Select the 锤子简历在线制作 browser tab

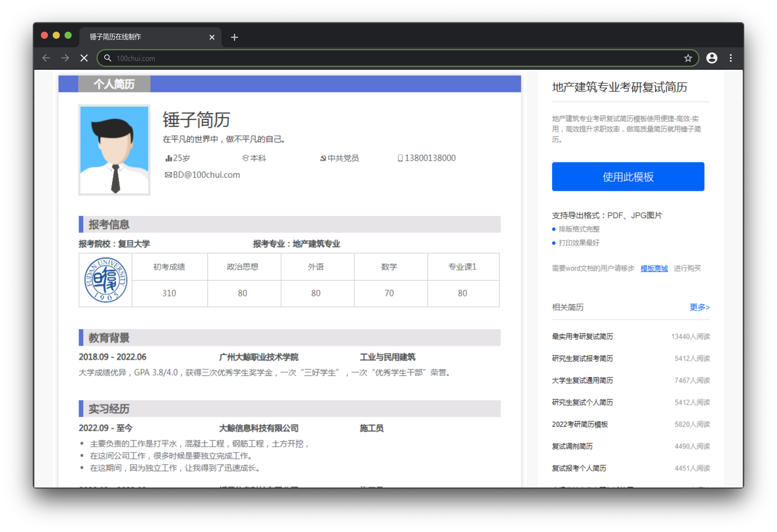(150, 37)
